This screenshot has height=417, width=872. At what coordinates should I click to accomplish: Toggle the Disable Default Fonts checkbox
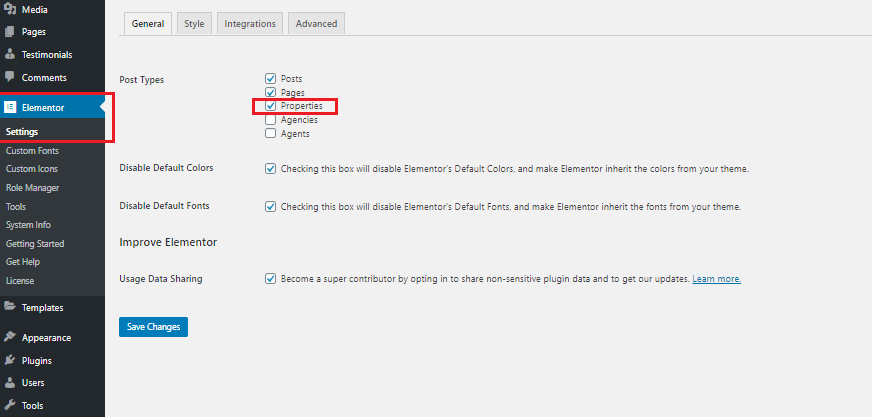pos(271,207)
